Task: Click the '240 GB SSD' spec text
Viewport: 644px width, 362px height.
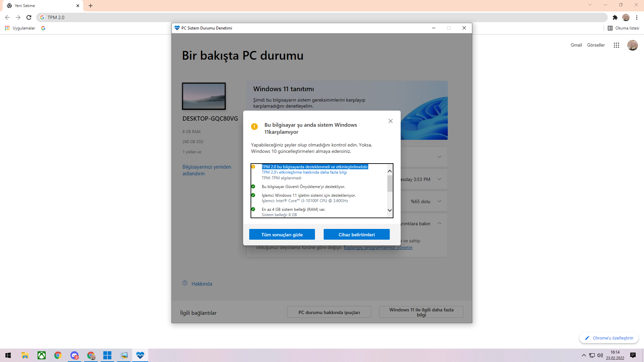Action: coord(193,142)
